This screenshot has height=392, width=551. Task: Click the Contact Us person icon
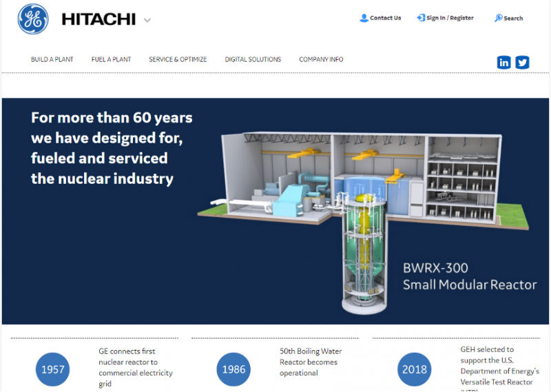pyautogui.click(x=364, y=18)
